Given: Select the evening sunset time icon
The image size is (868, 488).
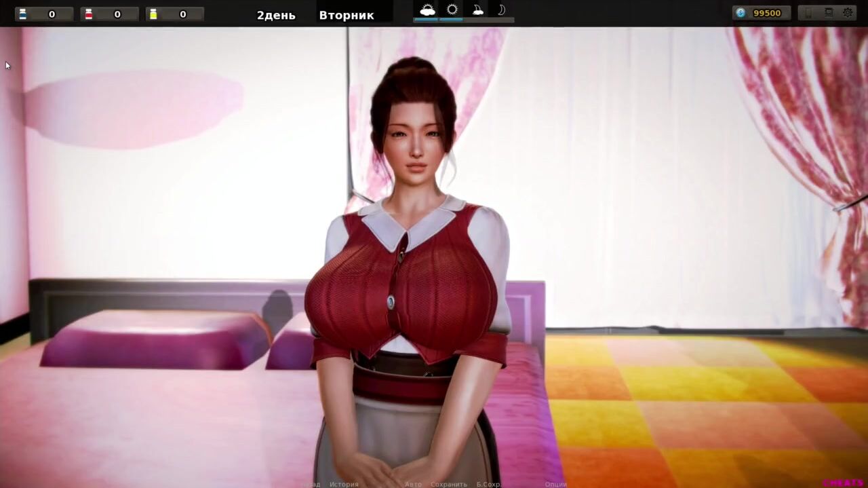Looking at the screenshot, I should 477,10.
